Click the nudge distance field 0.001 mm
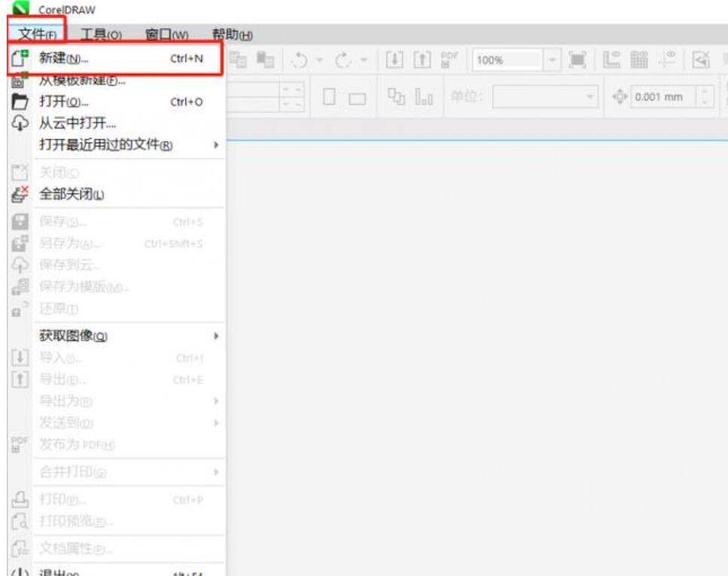The height and width of the screenshot is (576, 728). pyautogui.click(x=663, y=96)
